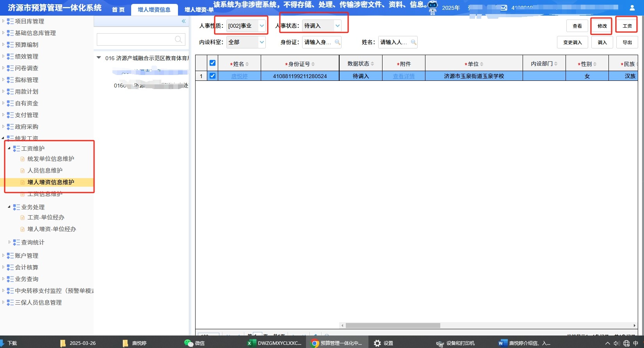The image size is (644, 348).
Task: Open 统发单位信息维护 in sidebar
Action: click(x=51, y=159)
